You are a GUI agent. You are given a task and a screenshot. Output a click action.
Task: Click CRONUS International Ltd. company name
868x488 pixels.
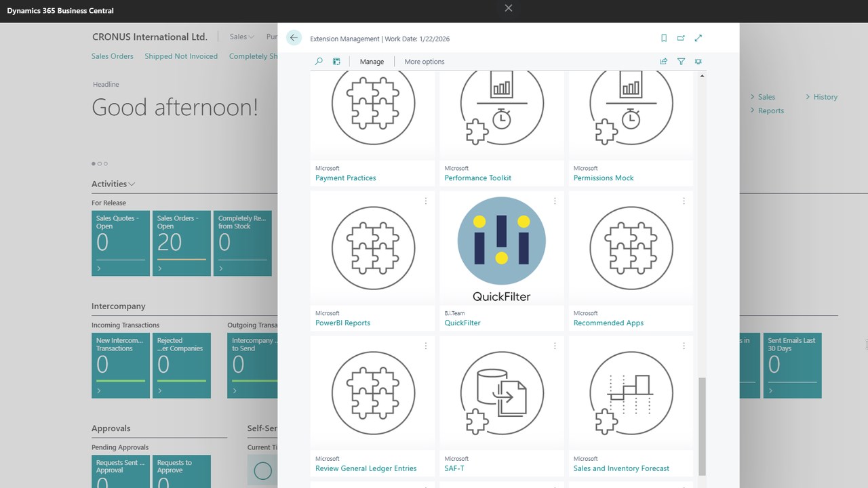pos(150,37)
